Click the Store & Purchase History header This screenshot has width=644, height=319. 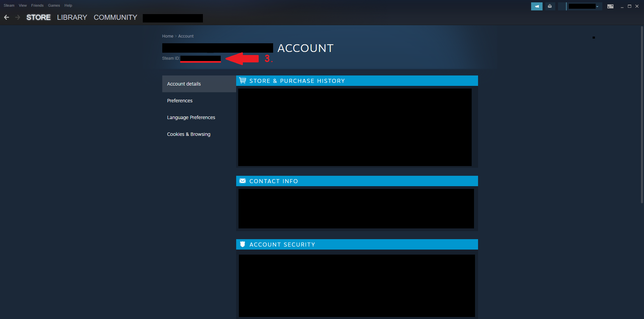point(357,81)
